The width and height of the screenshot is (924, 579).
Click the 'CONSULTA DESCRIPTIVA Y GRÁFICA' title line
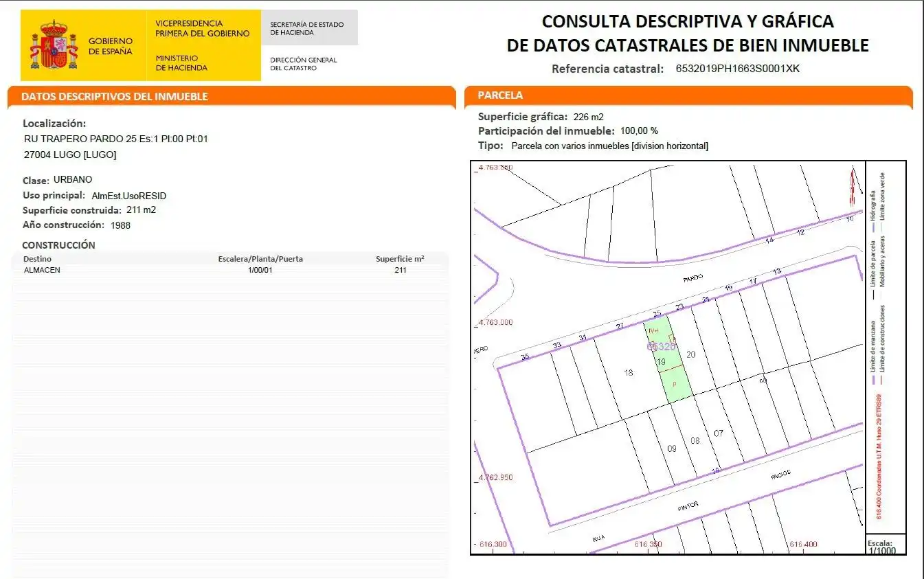tap(688, 21)
